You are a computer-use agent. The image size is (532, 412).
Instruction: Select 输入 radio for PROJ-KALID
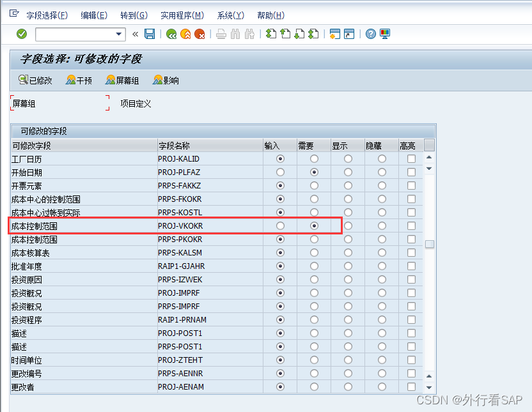click(x=280, y=158)
